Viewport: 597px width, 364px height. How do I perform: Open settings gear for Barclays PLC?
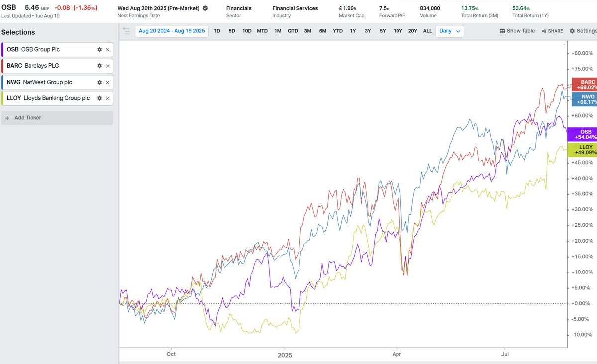tap(99, 66)
